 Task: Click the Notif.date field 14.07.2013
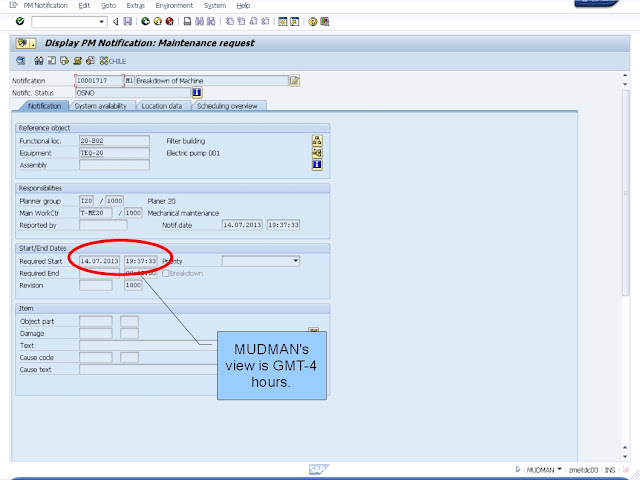[242, 225]
